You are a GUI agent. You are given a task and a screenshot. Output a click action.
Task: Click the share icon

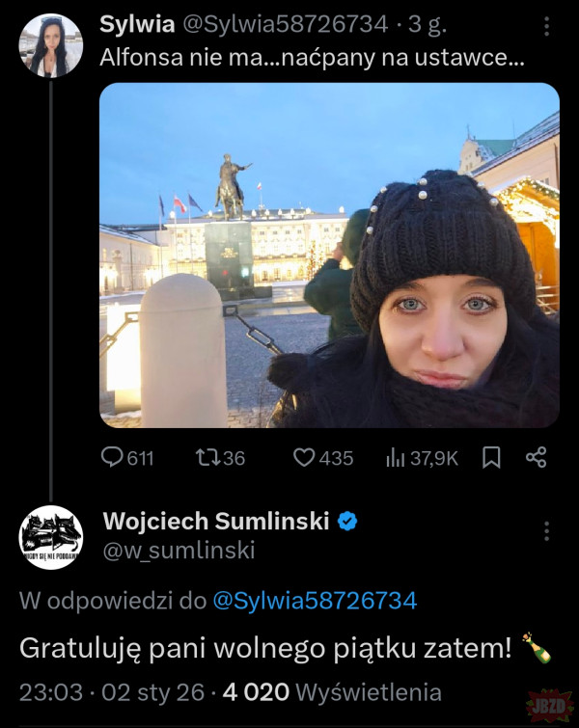pos(537,458)
